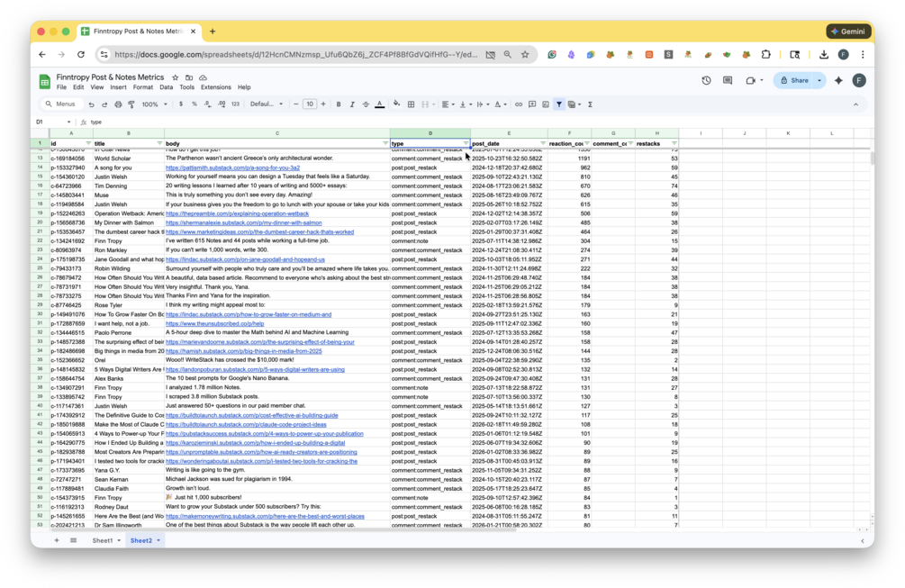Screen dimensions: 905x588
Task: Insert a link with the chain icon
Action: click(x=519, y=104)
